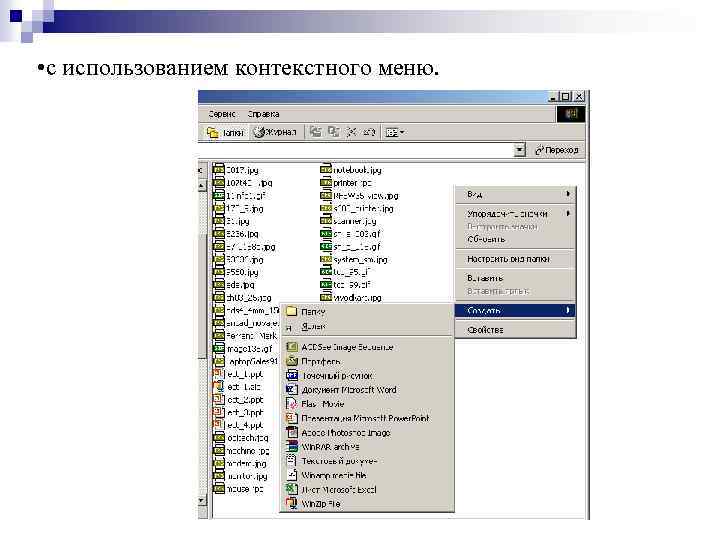720x540 pixels.
Task: Choose Обновить in the context menu
Action: tap(515, 239)
